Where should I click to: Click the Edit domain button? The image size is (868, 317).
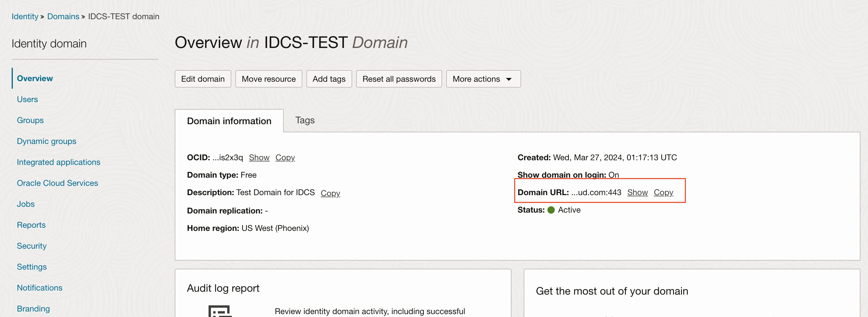pos(202,79)
